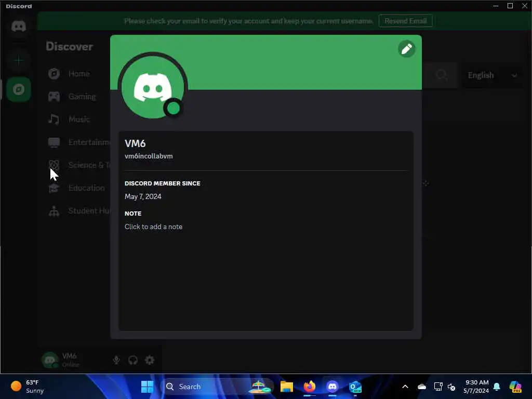The image size is (532, 399).
Task: Open the weather widget showing 63°F Sunny
Action: point(27,387)
